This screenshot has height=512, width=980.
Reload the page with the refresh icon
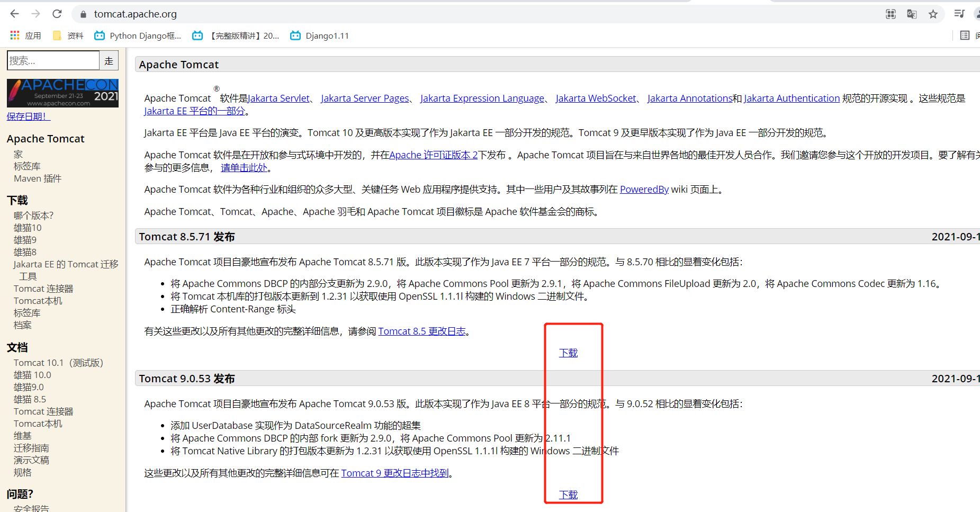pyautogui.click(x=57, y=14)
